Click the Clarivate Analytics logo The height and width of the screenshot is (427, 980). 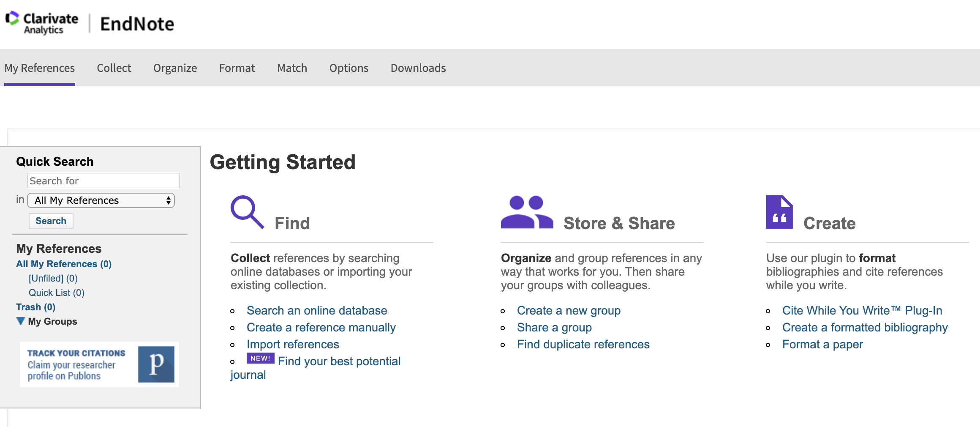coord(42,23)
